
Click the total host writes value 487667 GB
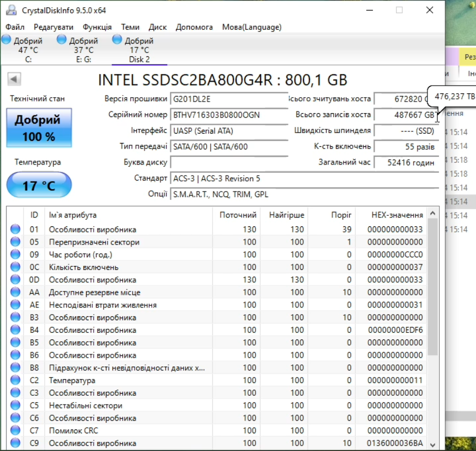tap(406, 115)
